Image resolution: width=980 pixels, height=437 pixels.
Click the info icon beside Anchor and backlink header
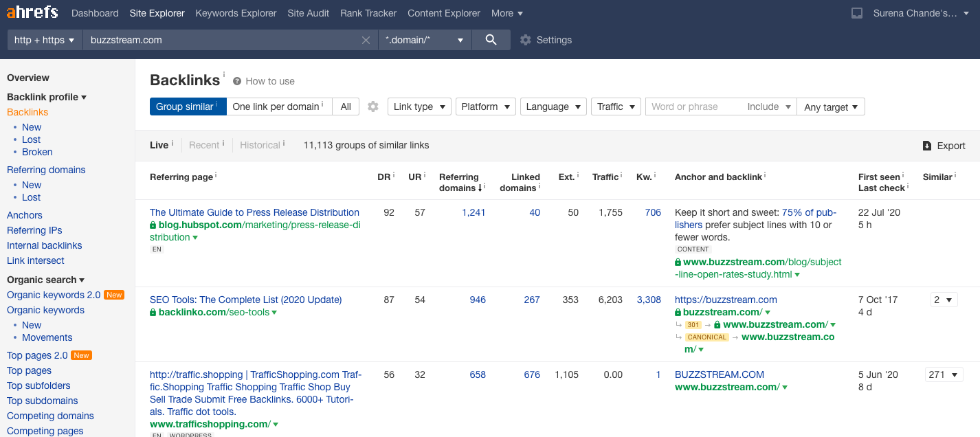point(765,175)
